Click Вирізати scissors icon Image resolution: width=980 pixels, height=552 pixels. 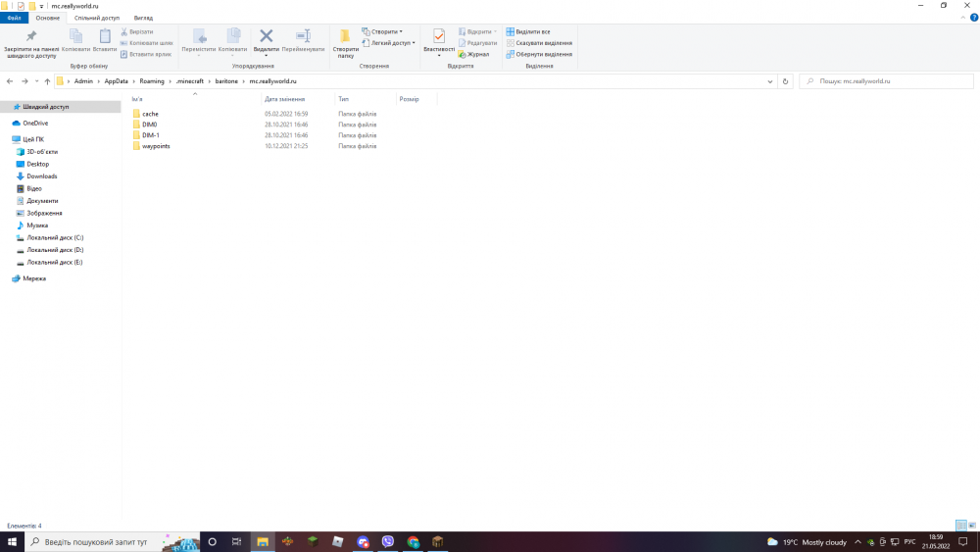(x=137, y=31)
